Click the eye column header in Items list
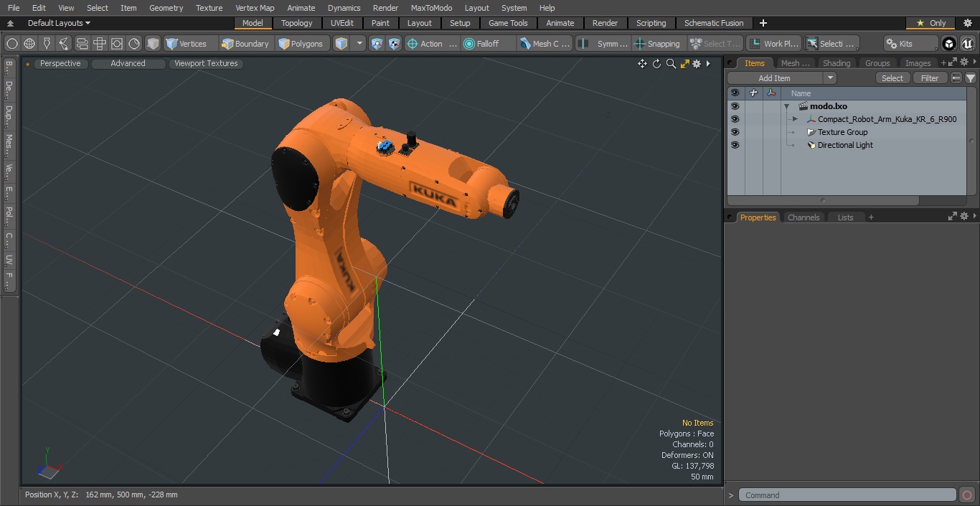Screen dimensions: 980x506 [x=735, y=93]
